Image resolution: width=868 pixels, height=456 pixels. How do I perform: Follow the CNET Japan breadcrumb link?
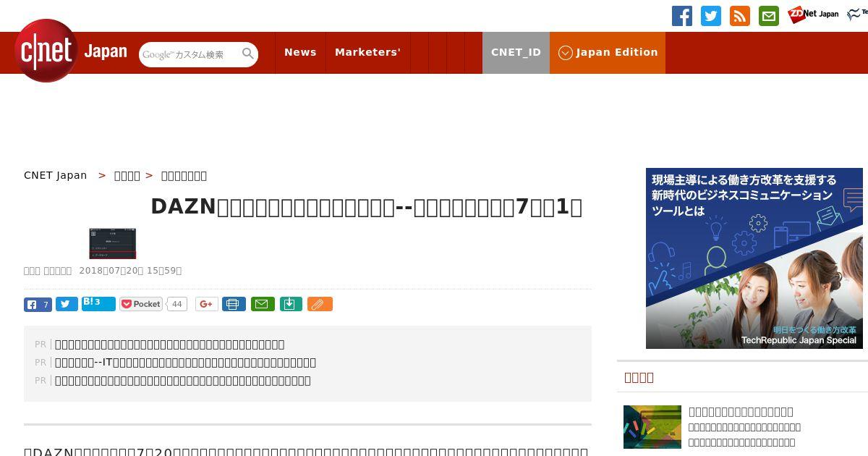[55, 175]
